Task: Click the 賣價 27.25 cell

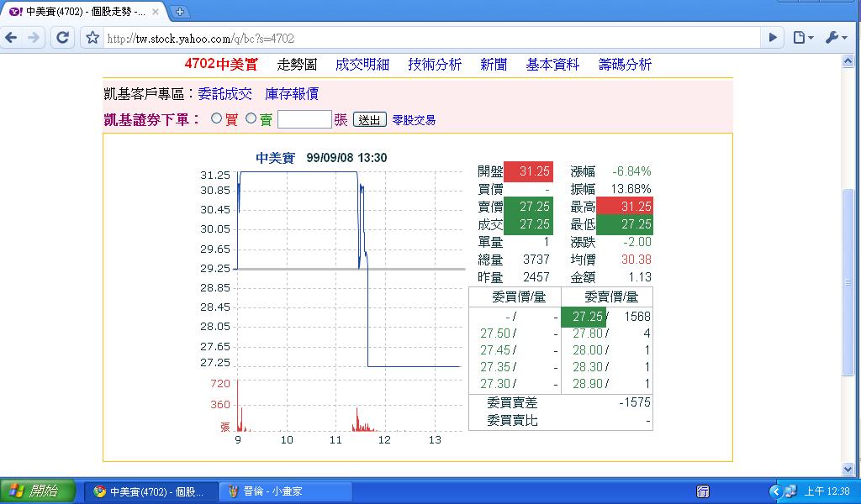Action: [x=528, y=206]
